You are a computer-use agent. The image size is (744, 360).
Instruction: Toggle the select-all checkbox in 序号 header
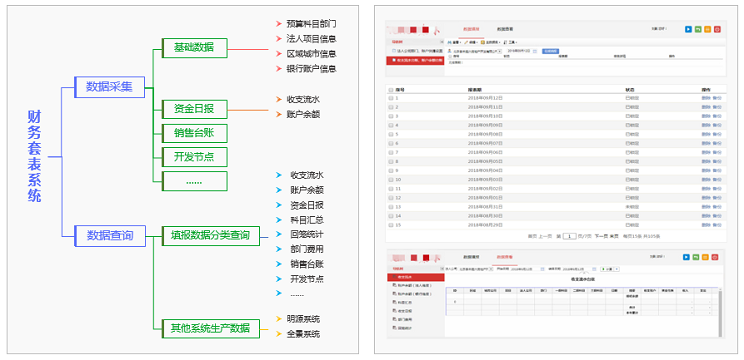pos(391,89)
